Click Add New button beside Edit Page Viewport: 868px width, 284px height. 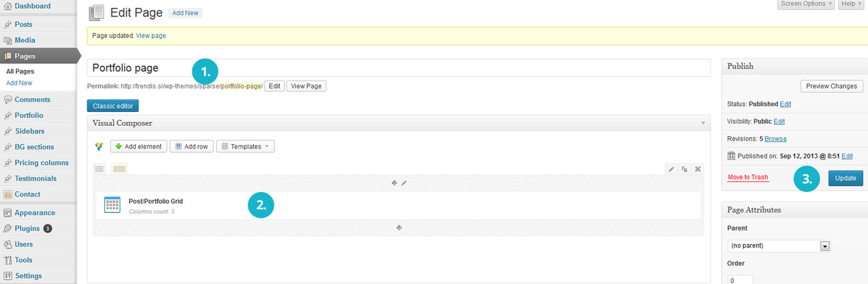click(x=185, y=13)
